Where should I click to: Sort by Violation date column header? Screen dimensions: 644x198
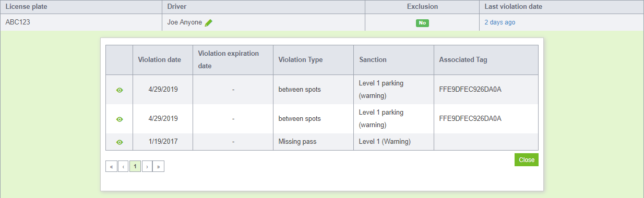click(160, 59)
